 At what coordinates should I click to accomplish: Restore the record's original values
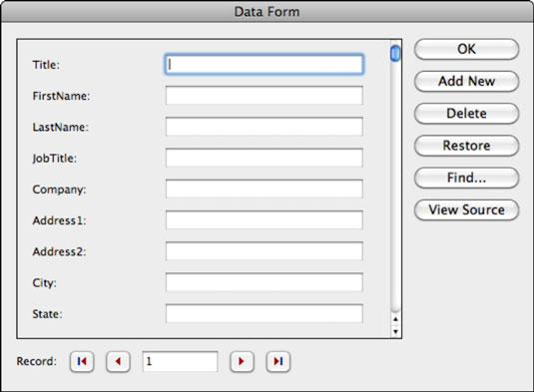click(466, 146)
